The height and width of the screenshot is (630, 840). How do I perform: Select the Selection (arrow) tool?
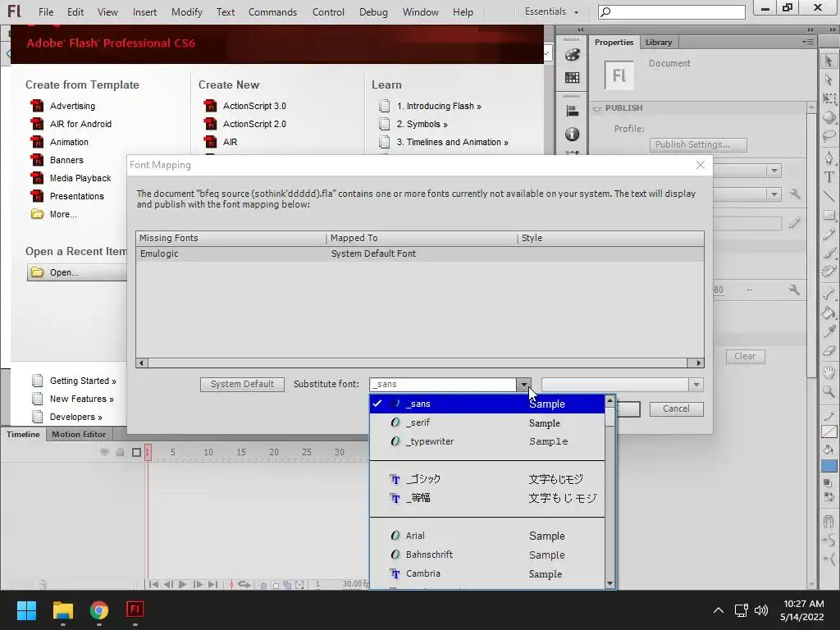point(829,61)
